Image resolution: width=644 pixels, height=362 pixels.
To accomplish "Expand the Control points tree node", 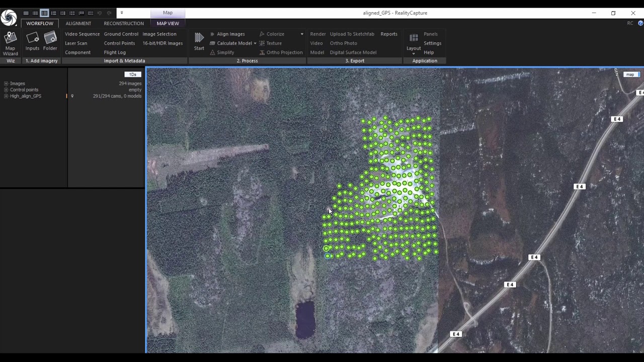I will (x=6, y=90).
